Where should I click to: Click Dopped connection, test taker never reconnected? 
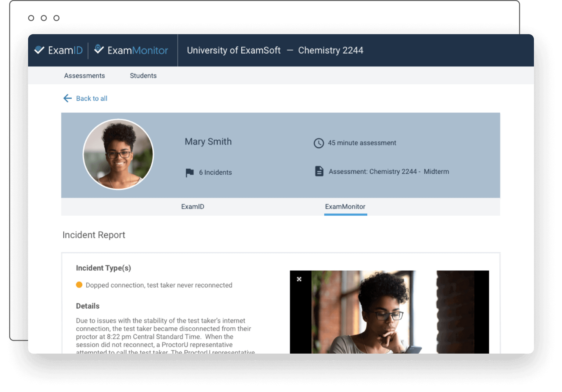tap(159, 285)
